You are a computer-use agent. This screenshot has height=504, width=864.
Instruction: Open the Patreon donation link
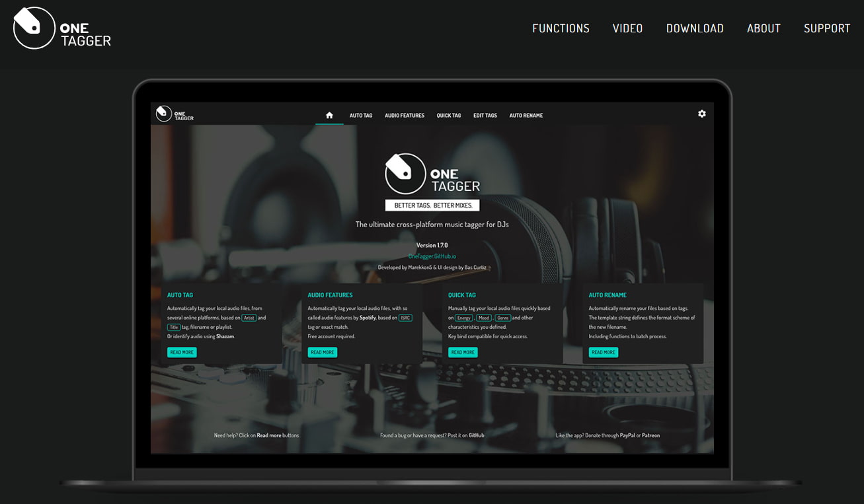pyautogui.click(x=650, y=435)
